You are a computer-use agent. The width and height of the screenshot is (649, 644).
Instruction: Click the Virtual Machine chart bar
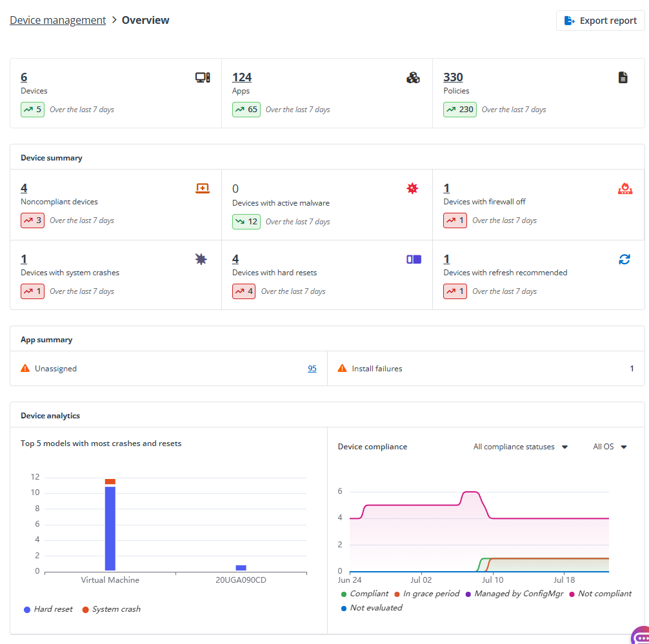tap(109, 525)
